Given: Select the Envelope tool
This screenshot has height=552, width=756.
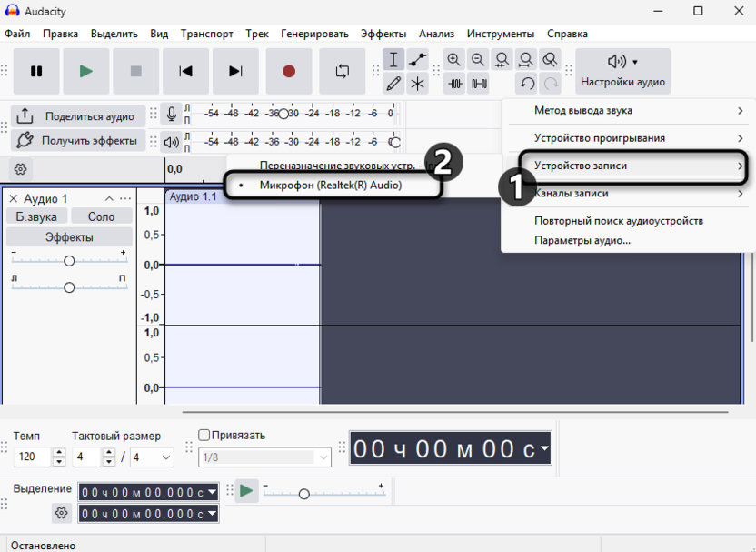Looking at the screenshot, I should click(417, 60).
